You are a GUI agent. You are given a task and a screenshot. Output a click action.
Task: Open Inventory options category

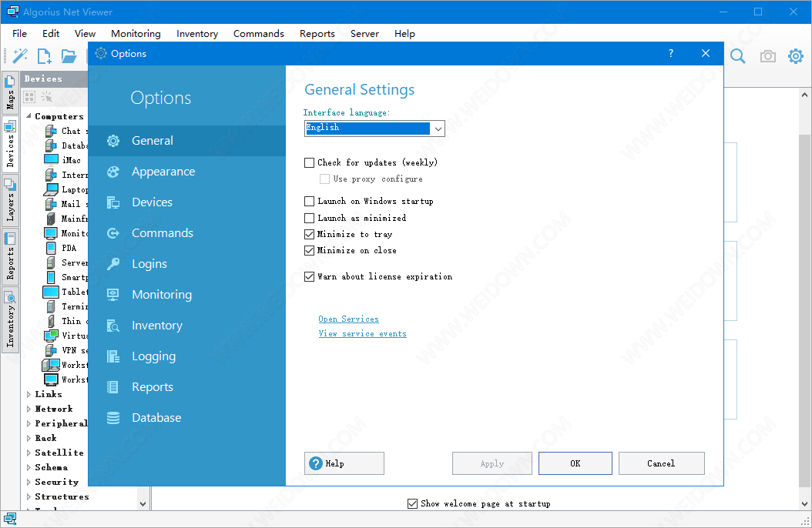pyautogui.click(x=187, y=326)
